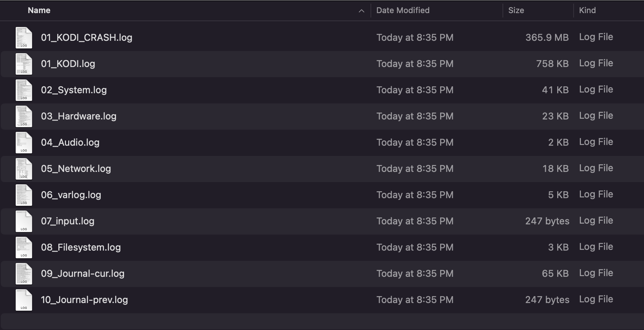Image resolution: width=644 pixels, height=330 pixels.
Task: Click the 10_Journal-prev.log file icon
Action: coord(24,300)
